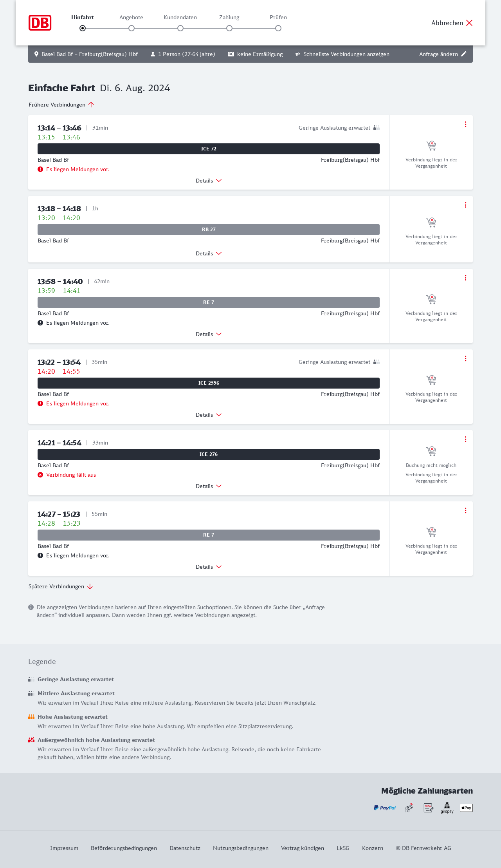Click the occupancy icon on ICE 2556 row

point(377,362)
